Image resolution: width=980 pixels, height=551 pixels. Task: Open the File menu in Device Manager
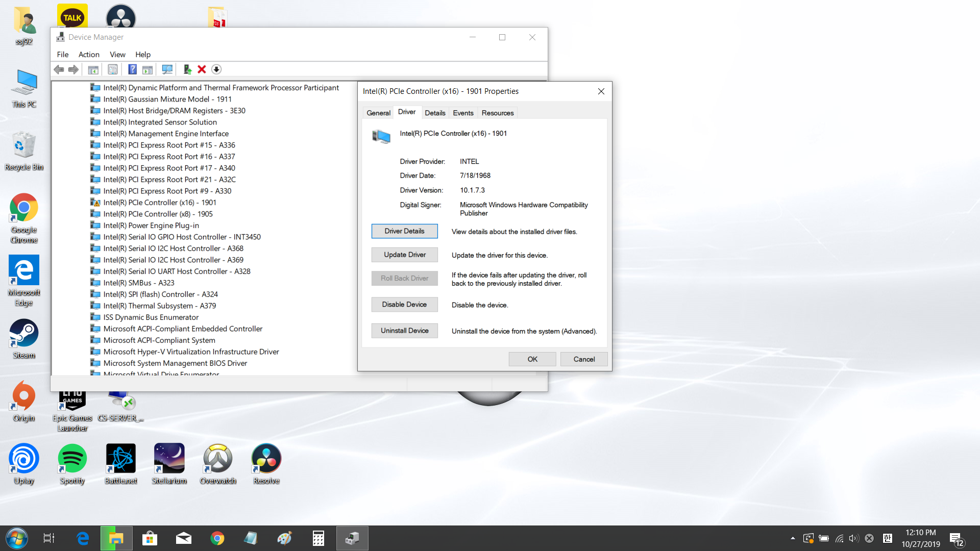coord(63,55)
